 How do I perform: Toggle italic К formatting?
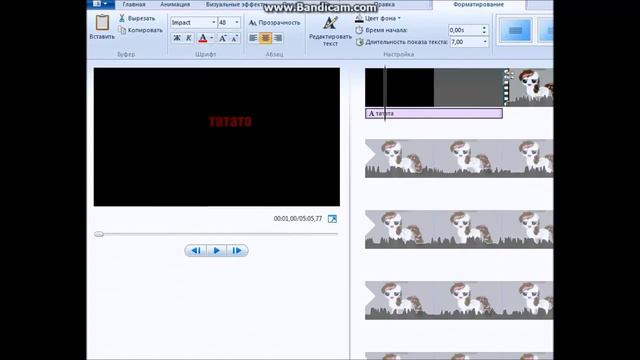point(189,38)
